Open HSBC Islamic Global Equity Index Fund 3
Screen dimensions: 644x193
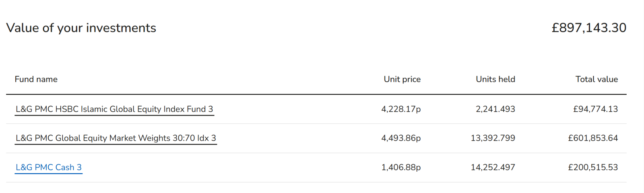coord(114,109)
